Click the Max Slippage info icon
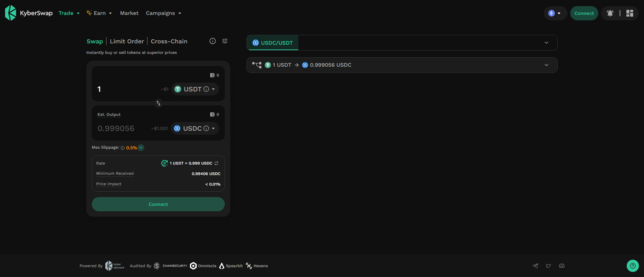 [123, 148]
